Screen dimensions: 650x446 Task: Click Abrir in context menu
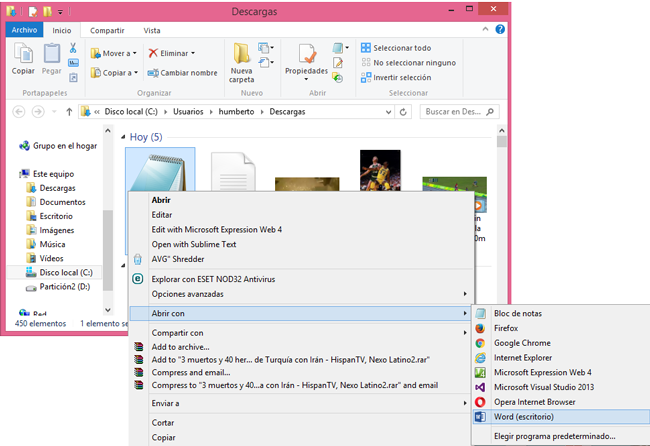point(301,200)
